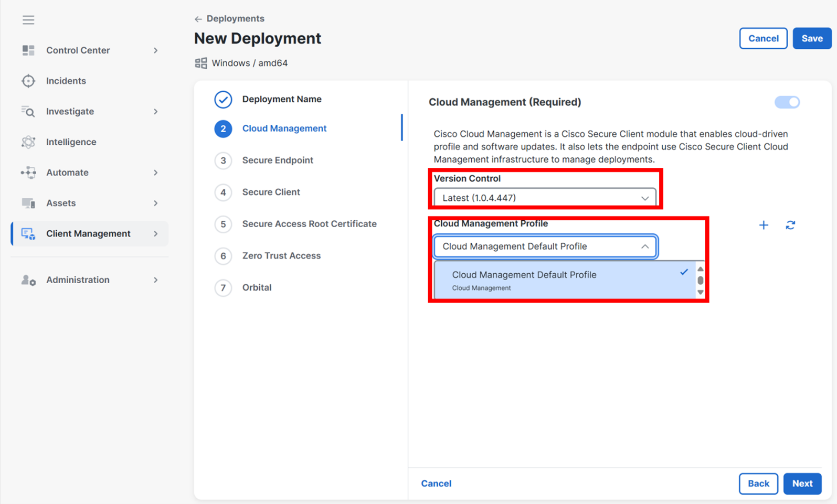Click the back arrow to Deployments
Image resolution: width=837 pixels, height=504 pixels.
pos(198,19)
